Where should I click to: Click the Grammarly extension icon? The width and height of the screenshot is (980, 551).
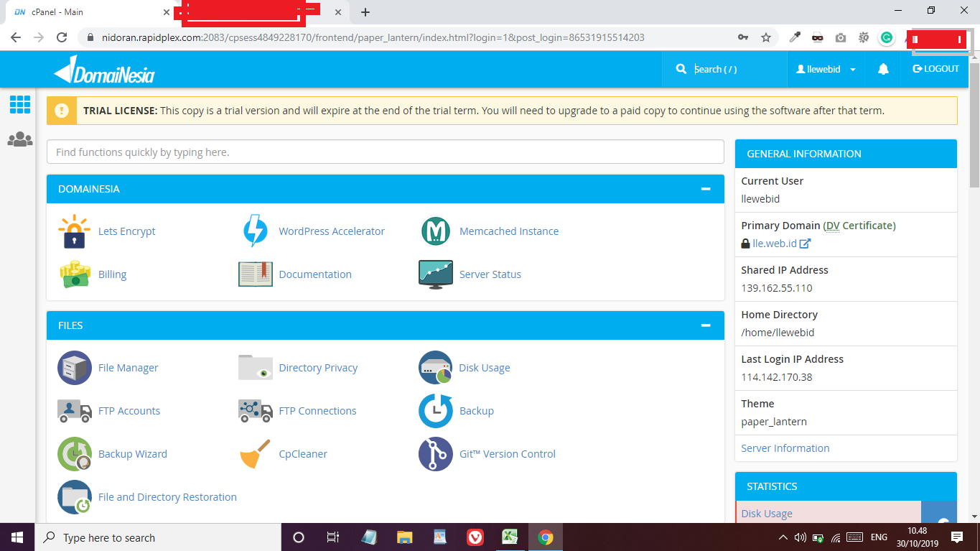click(x=887, y=37)
